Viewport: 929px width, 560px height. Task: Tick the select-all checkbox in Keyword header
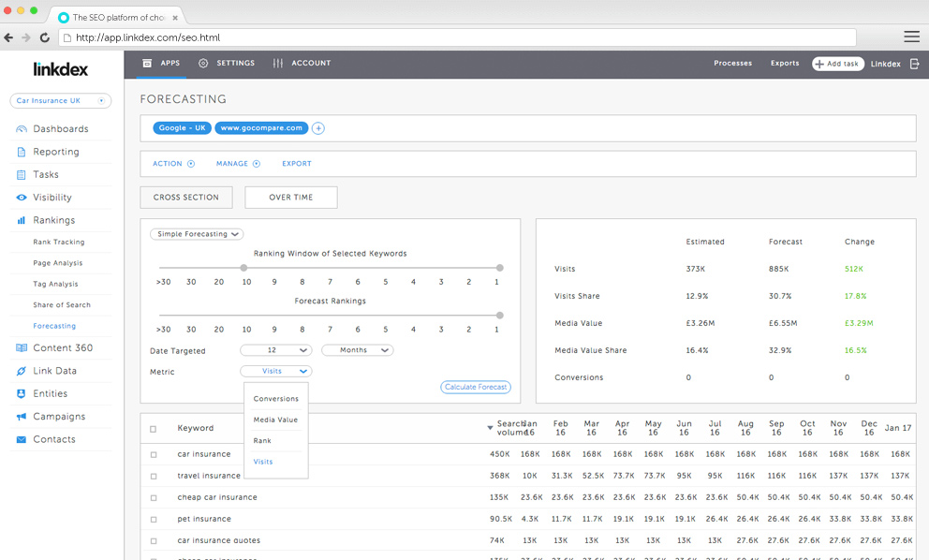click(x=154, y=429)
